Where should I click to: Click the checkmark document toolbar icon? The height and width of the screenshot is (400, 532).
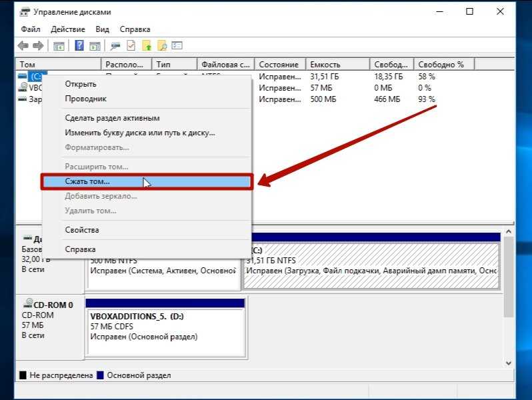[x=131, y=45]
